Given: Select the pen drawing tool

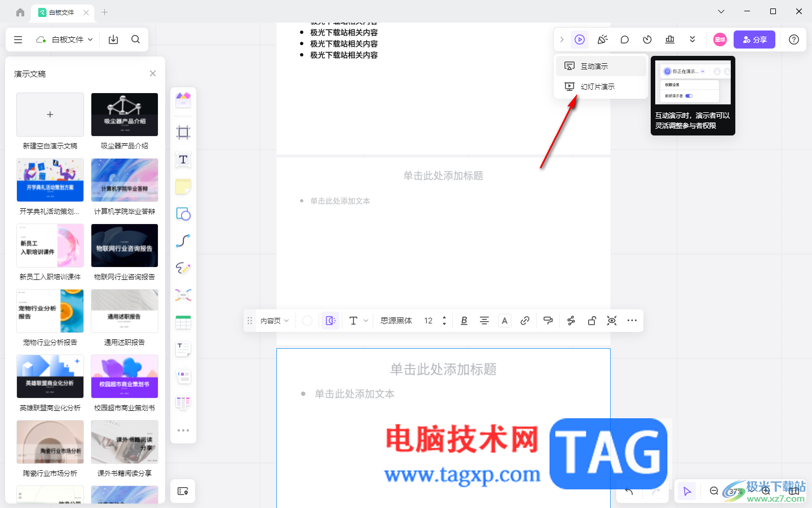Looking at the screenshot, I should (183, 268).
